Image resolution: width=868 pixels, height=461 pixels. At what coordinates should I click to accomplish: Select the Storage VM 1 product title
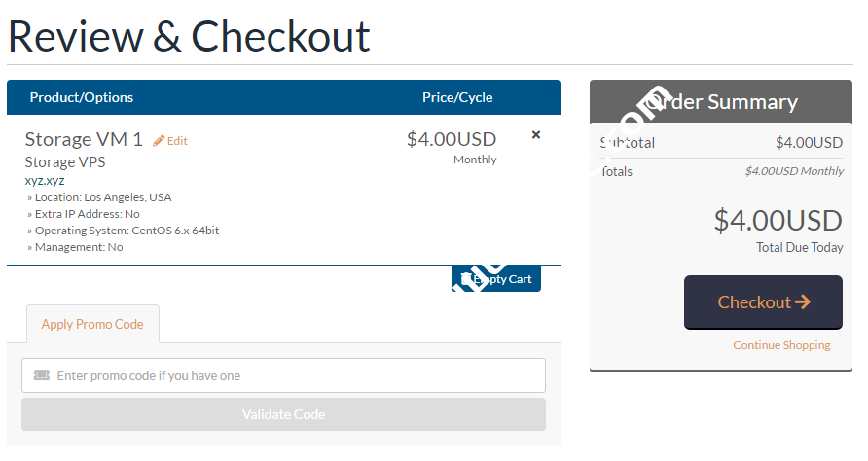[x=84, y=139]
